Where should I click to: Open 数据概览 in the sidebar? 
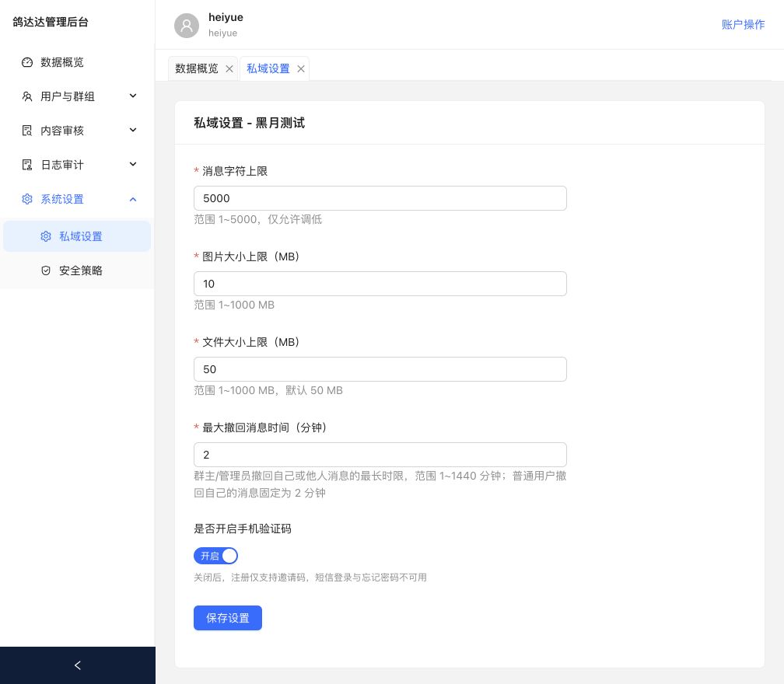click(x=78, y=62)
